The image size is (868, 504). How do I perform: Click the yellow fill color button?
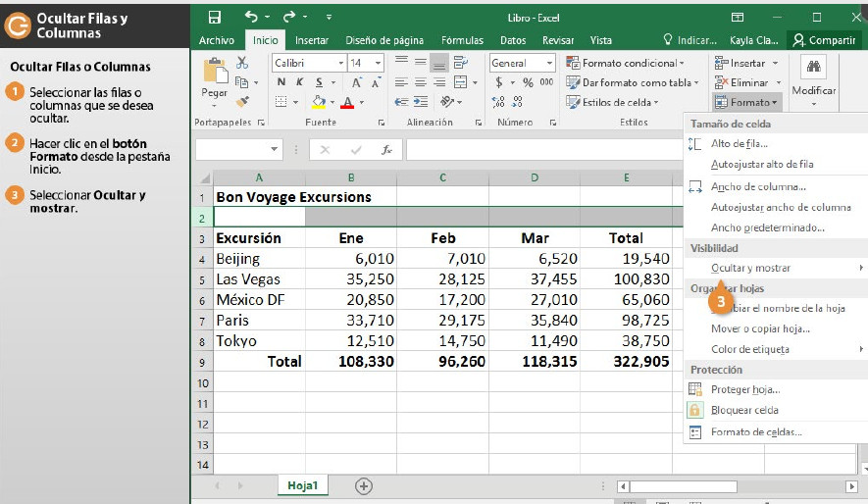click(x=319, y=102)
